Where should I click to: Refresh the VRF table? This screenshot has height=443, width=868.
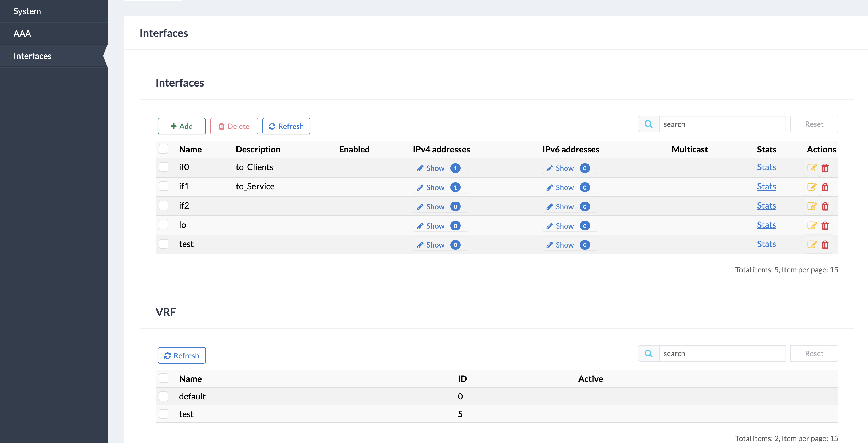click(182, 355)
